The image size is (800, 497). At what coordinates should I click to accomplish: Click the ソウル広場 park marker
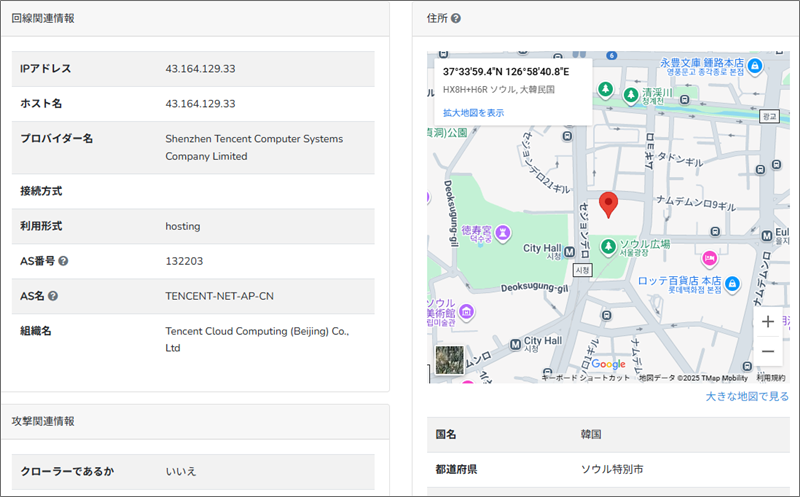coord(608,246)
